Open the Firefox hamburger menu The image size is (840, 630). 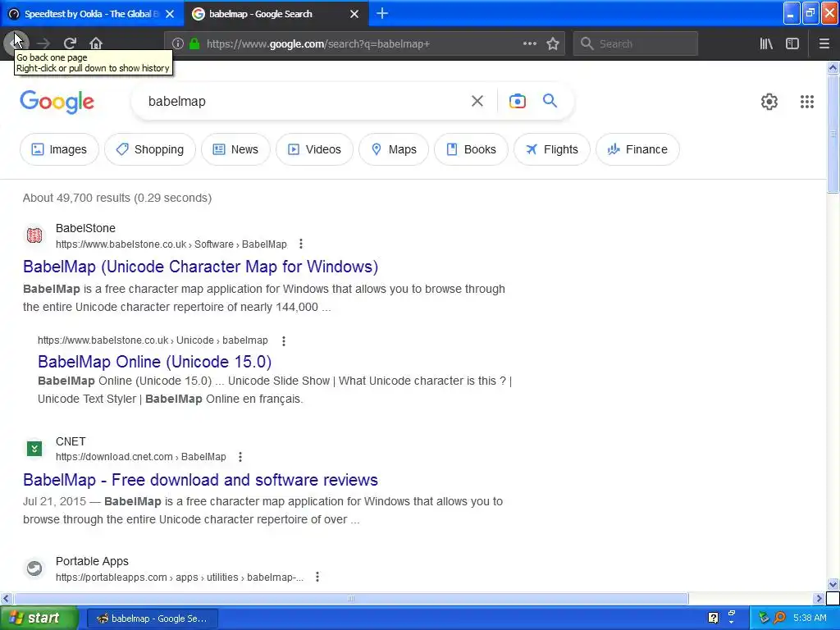click(x=824, y=43)
